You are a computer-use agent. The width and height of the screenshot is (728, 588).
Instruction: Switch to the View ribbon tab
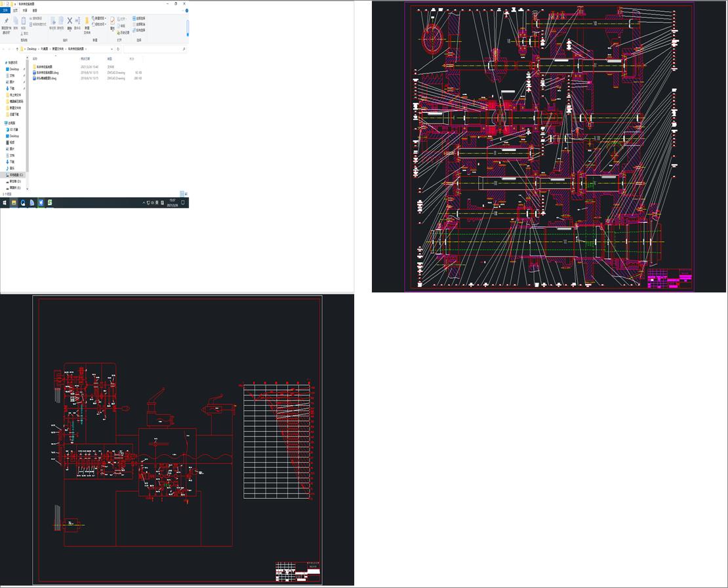35,10
